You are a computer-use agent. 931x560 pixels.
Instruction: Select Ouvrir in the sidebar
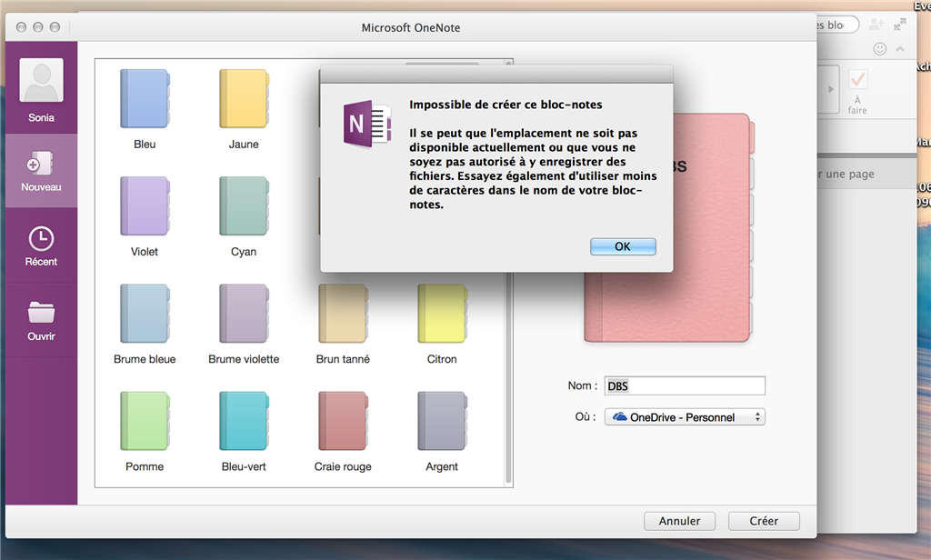point(41,321)
